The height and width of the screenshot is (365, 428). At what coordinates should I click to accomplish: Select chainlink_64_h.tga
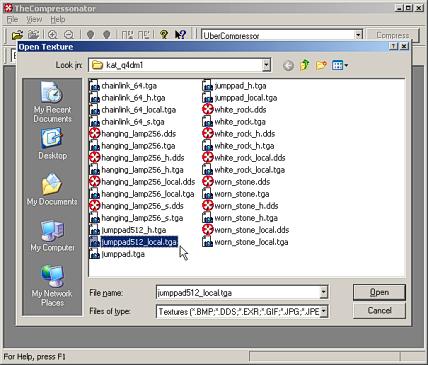[133, 98]
